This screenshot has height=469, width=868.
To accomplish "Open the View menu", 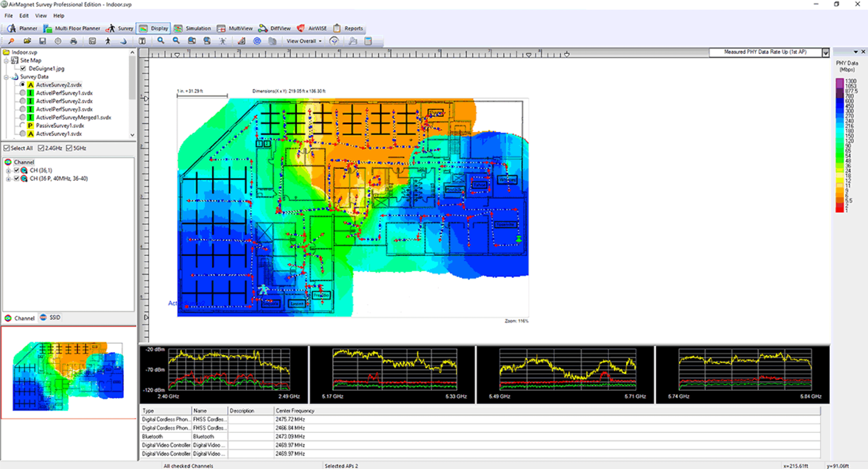I will pos(40,16).
